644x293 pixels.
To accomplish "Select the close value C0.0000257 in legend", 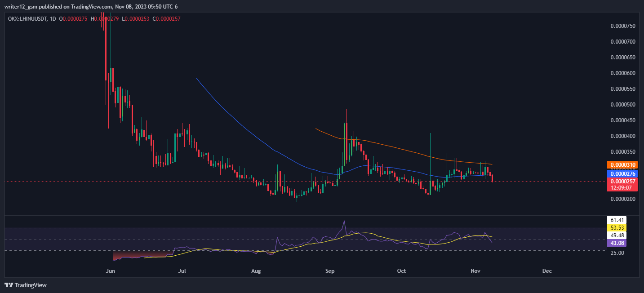I will coord(167,18).
